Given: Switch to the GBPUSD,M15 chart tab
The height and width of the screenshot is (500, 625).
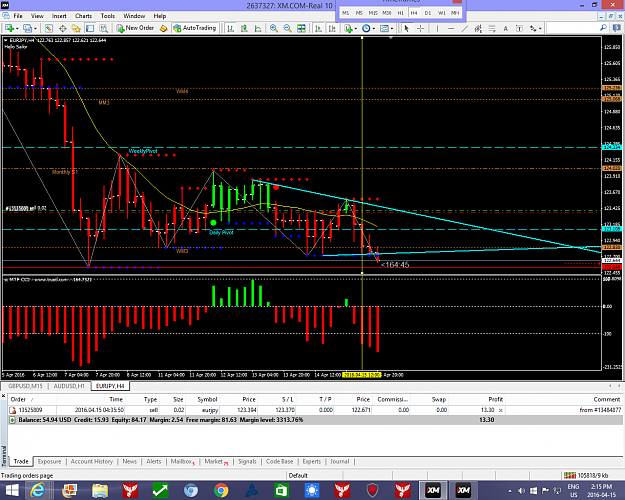Looking at the screenshot, I should point(25,386).
